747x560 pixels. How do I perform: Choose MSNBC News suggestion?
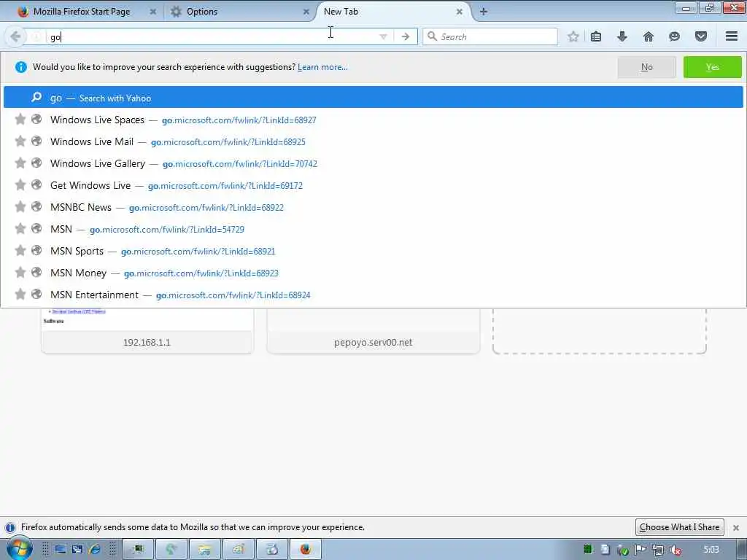(373, 208)
